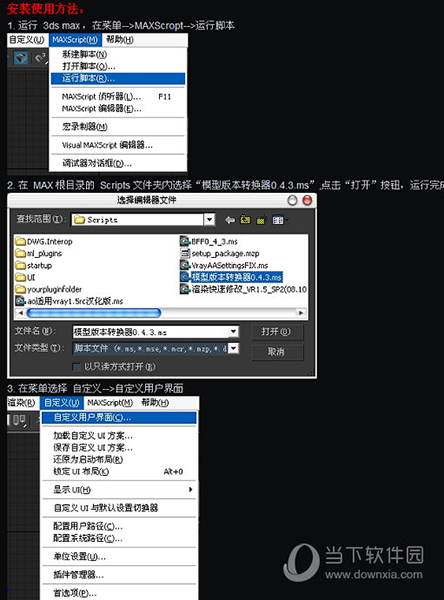Open 渲染(R) menu in bottom menu bar
The height and width of the screenshot is (600, 444).
(x=23, y=403)
